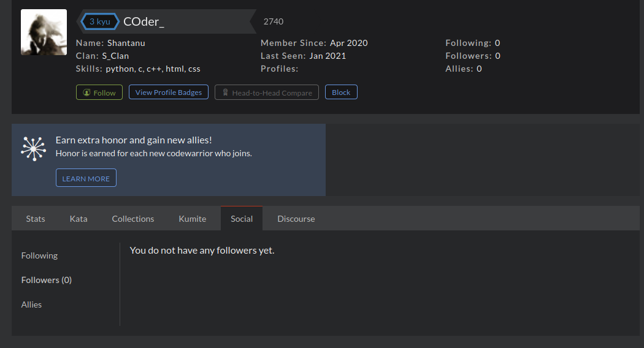Click Head-to-Head Compare button
Viewport: 644px width, 348px height.
click(x=267, y=93)
